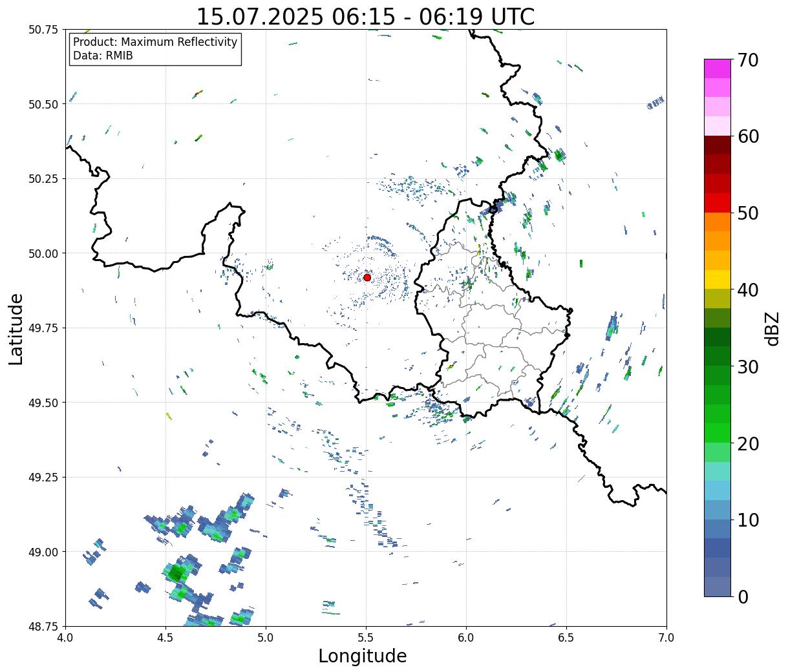The image size is (788, 672).
Task: Pick the bright green band just above 20 dBZ
Action: [718, 433]
